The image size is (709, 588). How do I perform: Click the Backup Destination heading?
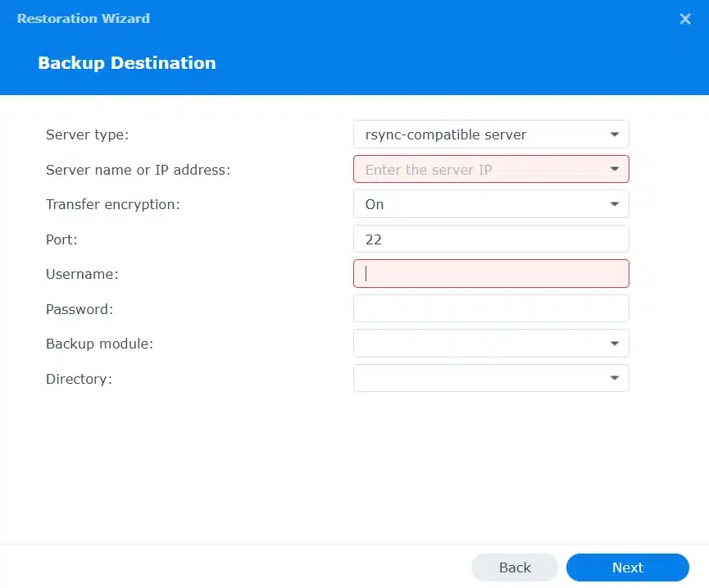click(x=127, y=63)
